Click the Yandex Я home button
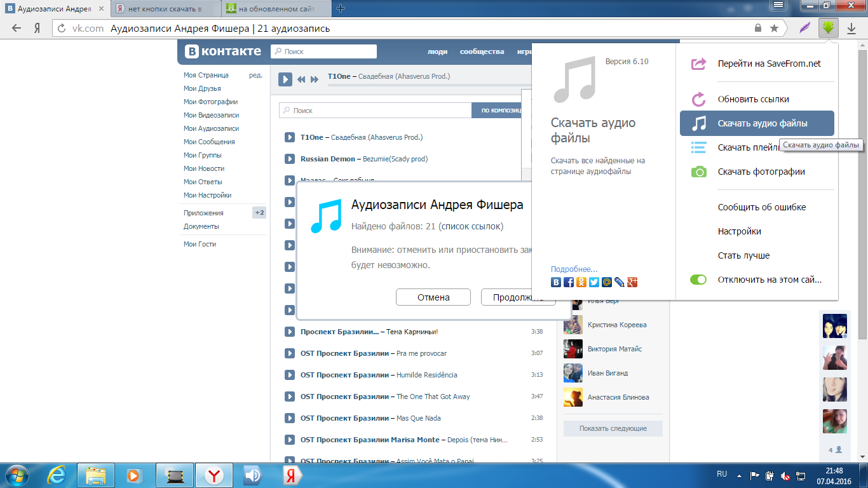 point(37,28)
